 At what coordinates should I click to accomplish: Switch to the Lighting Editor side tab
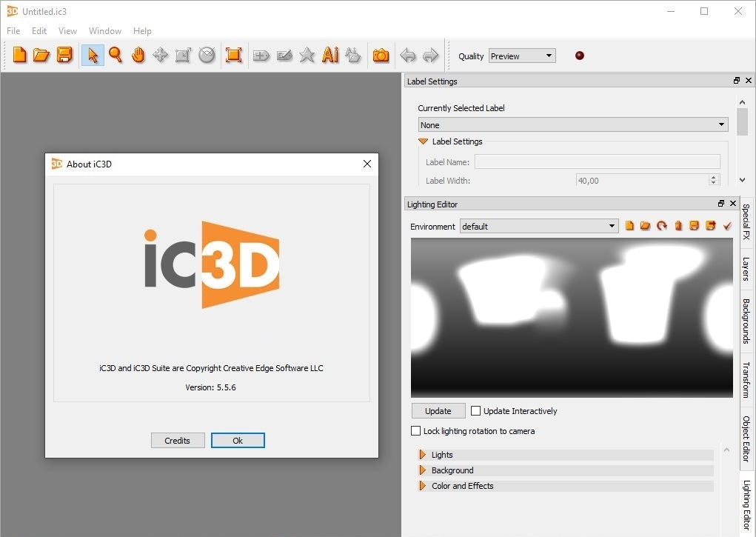point(746,504)
